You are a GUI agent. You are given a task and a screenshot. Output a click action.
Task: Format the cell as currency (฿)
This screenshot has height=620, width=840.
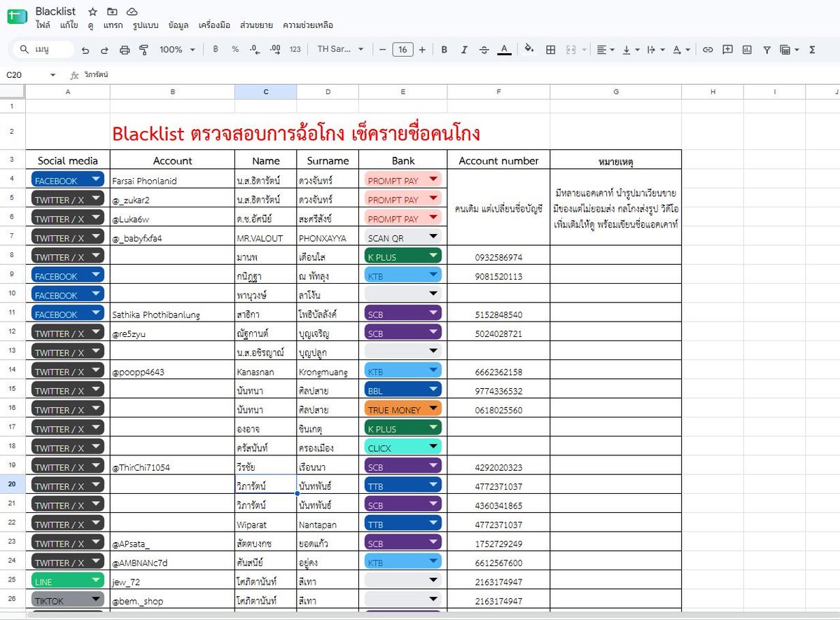(216, 50)
